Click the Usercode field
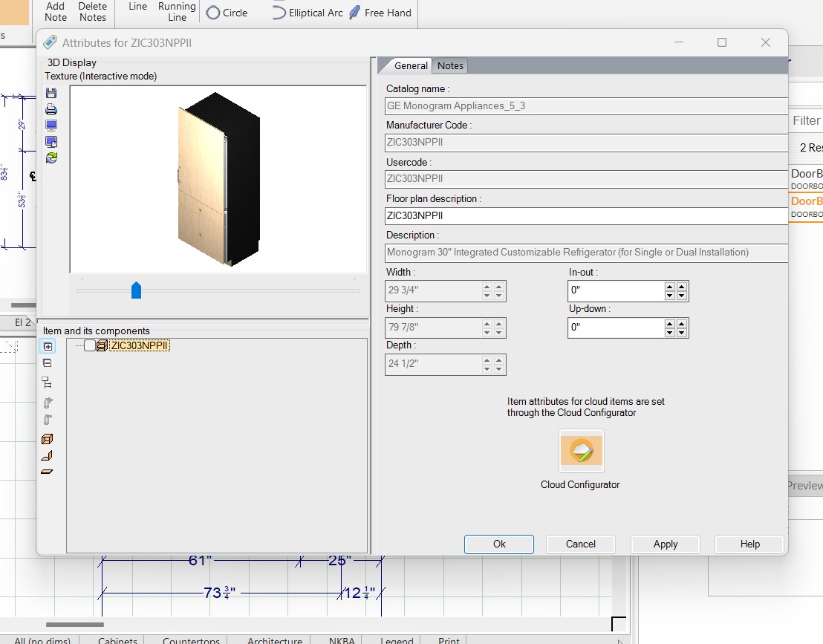823x644 pixels. pos(586,179)
